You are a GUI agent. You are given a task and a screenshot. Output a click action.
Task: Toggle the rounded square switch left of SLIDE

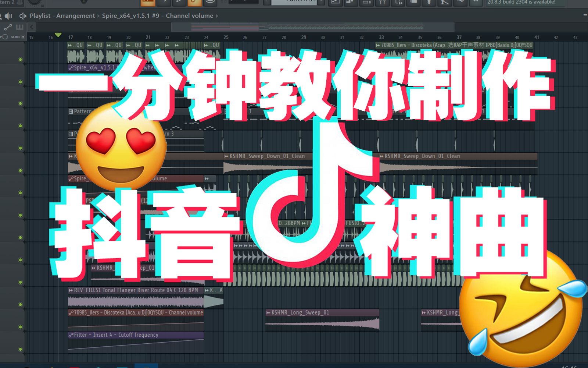5,37
